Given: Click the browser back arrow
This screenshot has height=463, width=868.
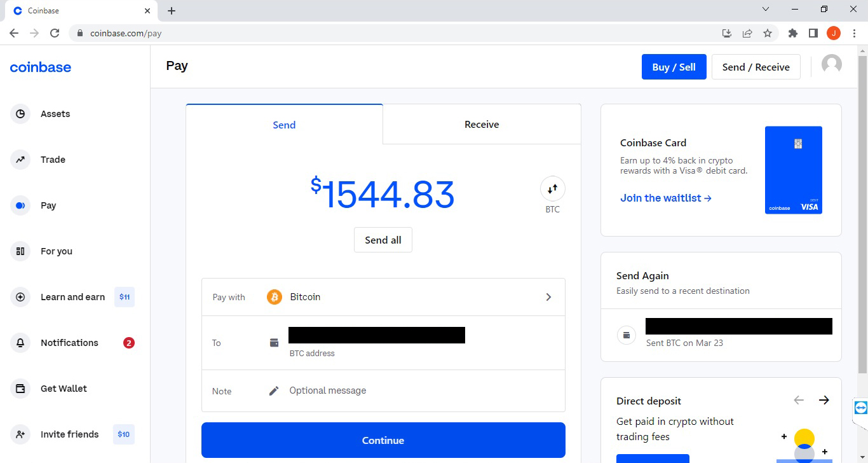Looking at the screenshot, I should tap(14, 33).
